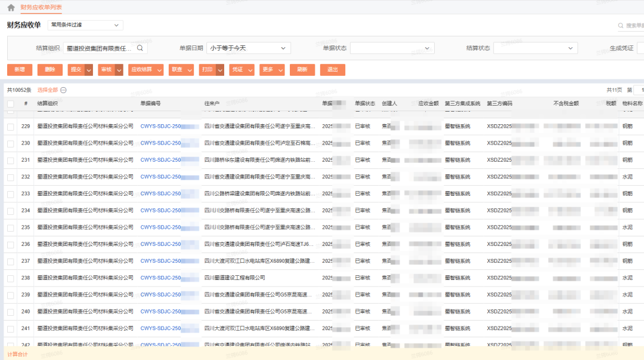Click the 往来户 column header
The width and height of the screenshot is (644, 360).
[212, 104]
